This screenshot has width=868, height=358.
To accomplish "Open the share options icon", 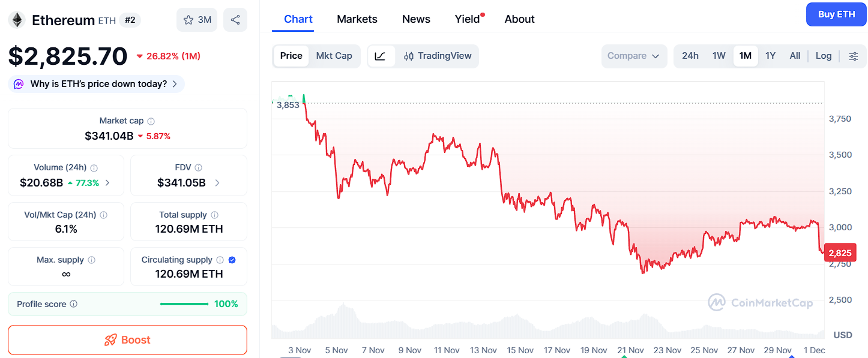I will 235,20.
